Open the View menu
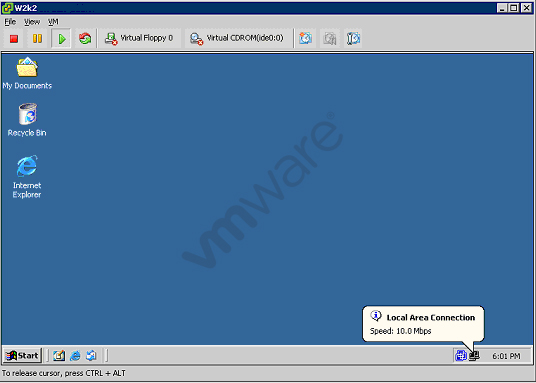 coord(32,22)
